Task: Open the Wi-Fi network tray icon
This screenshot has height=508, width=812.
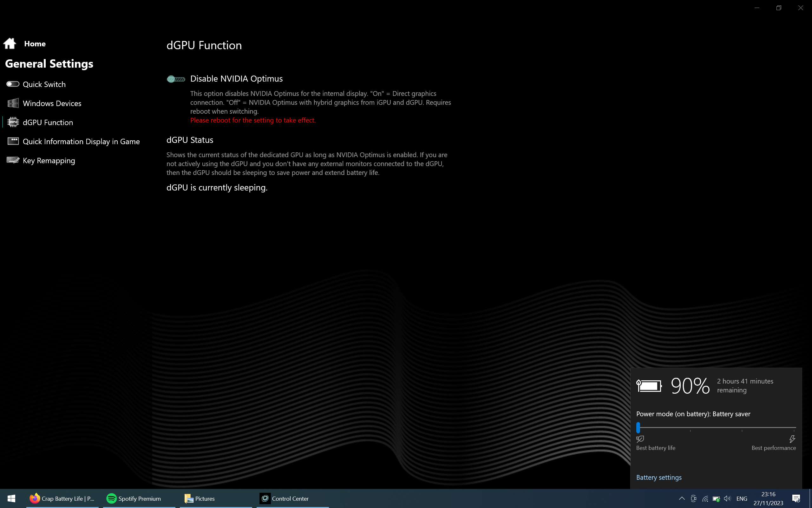Action: pyautogui.click(x=705, y=498)
